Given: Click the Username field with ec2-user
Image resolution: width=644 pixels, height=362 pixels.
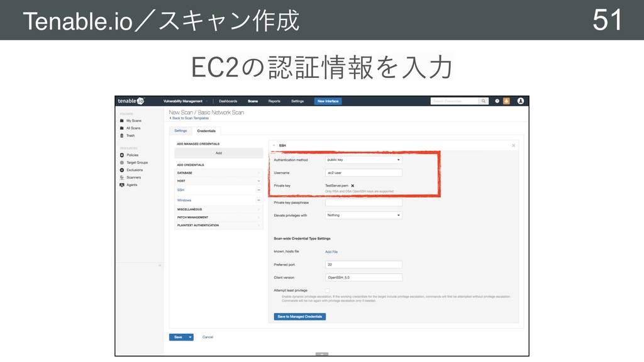Looking at the screenshot, I should [x=364, y=173].
